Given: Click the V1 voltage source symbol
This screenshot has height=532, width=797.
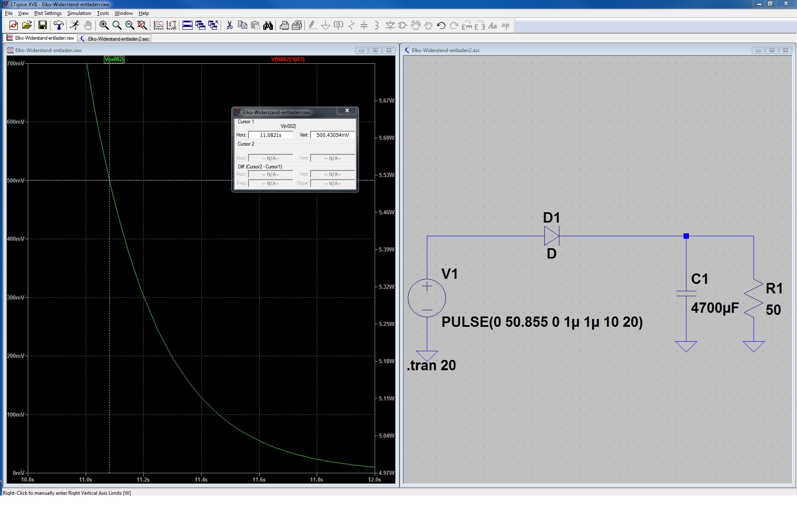Looking at the screenshot, I should 427,298.
